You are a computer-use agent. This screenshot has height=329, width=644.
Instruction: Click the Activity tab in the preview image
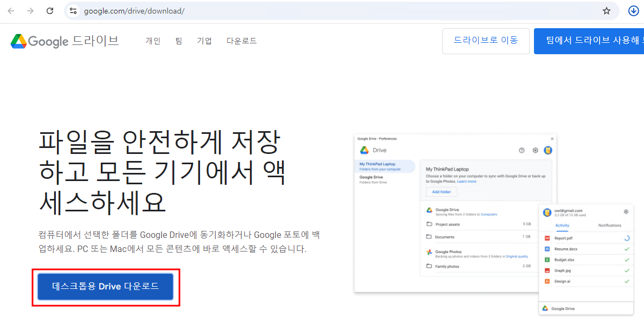click(x=562, y=225)
